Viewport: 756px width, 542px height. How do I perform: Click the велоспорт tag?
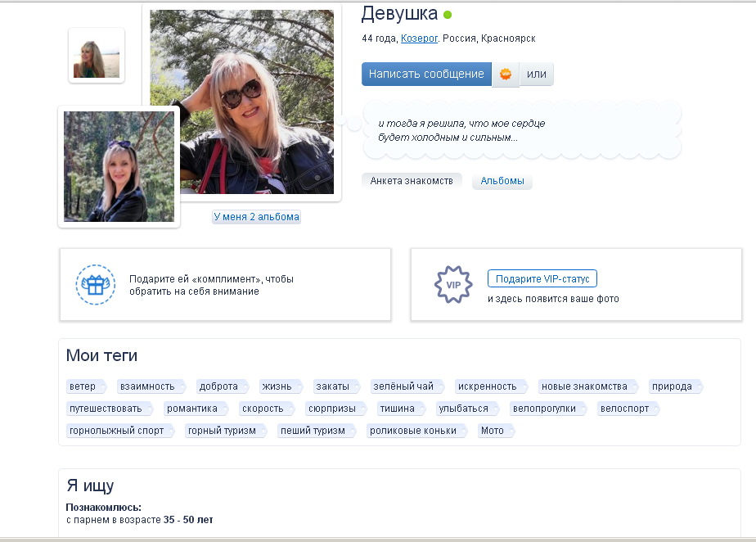point(628,409)
